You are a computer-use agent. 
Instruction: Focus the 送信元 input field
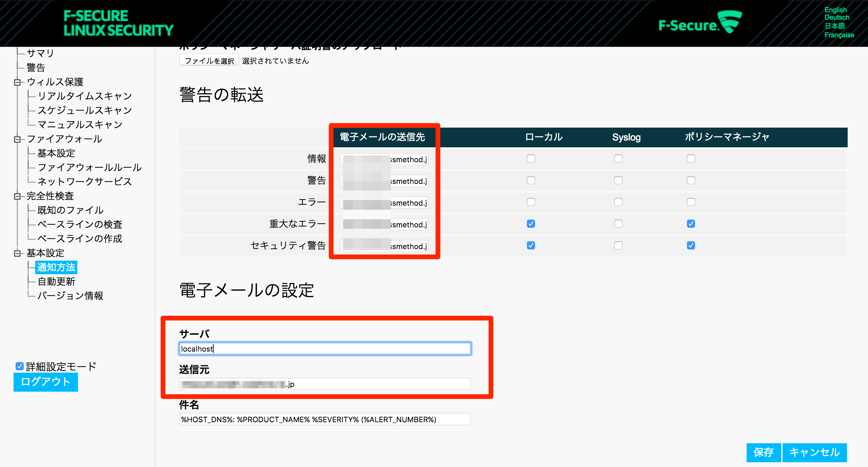coord(325,384)
